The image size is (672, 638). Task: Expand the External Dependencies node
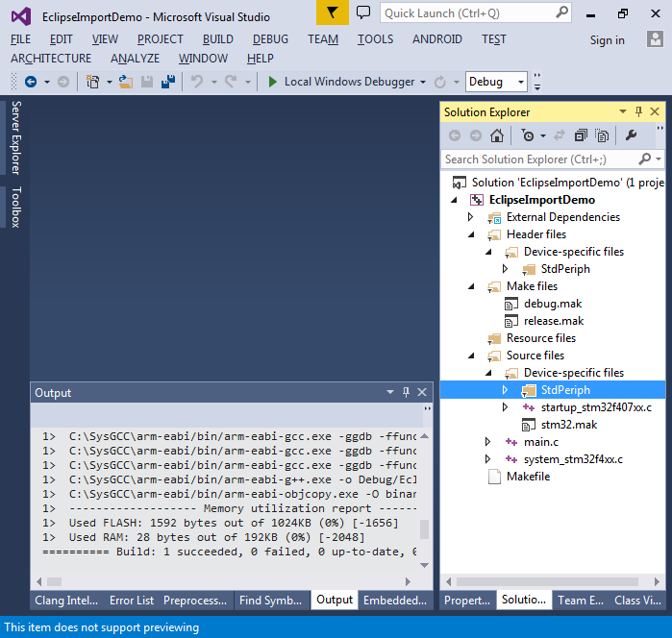(470, 217)
